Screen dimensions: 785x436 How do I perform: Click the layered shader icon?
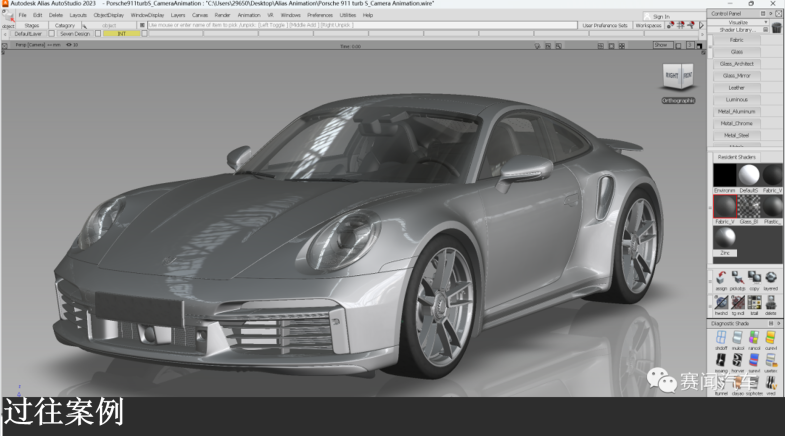pos(769,276)
